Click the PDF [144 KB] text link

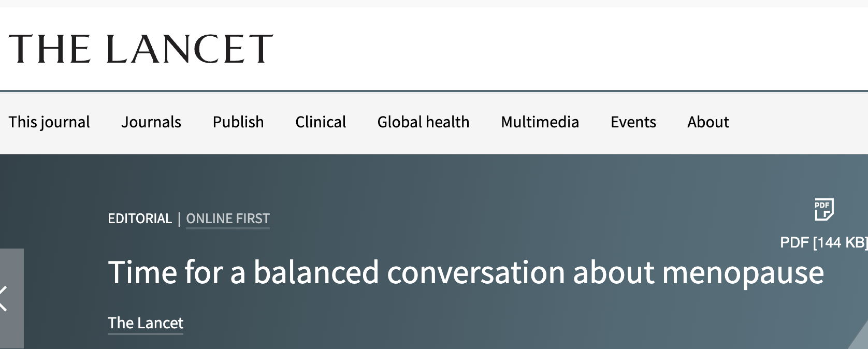pos(823,242)
